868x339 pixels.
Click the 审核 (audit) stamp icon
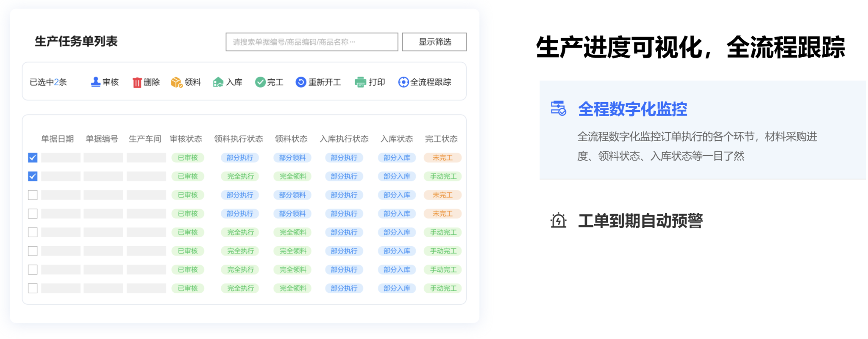(96, 82)
